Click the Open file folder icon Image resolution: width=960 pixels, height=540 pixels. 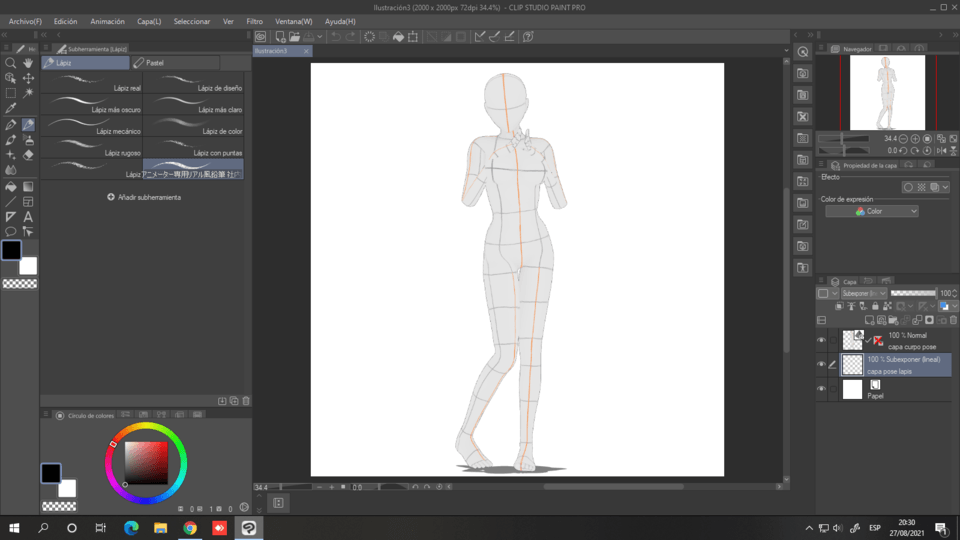click(294, 37)
